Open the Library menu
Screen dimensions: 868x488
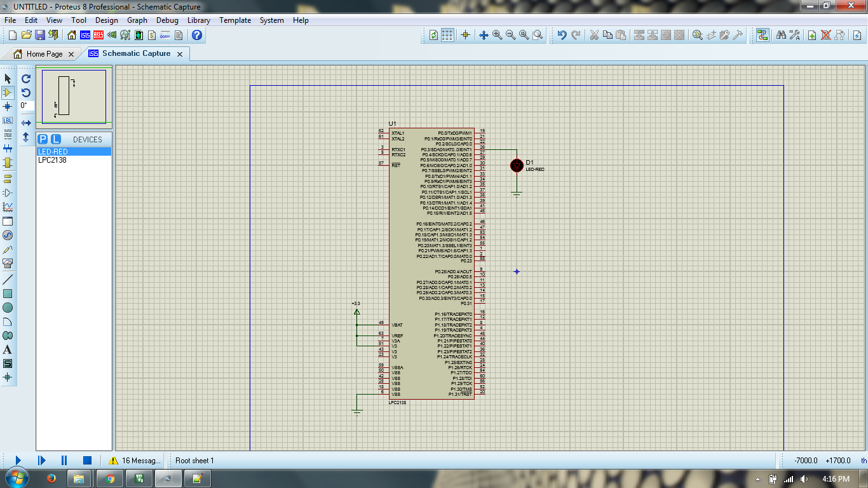tap(199, 20)
